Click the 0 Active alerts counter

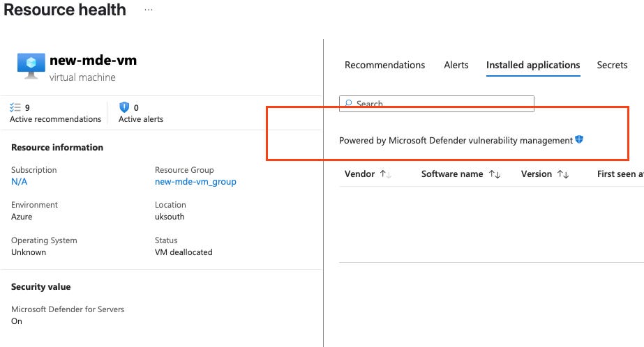[x=141, y=113]
